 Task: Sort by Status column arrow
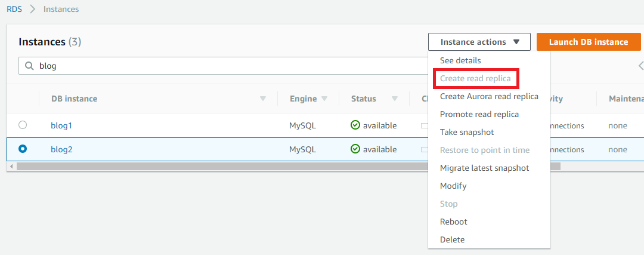395,99
